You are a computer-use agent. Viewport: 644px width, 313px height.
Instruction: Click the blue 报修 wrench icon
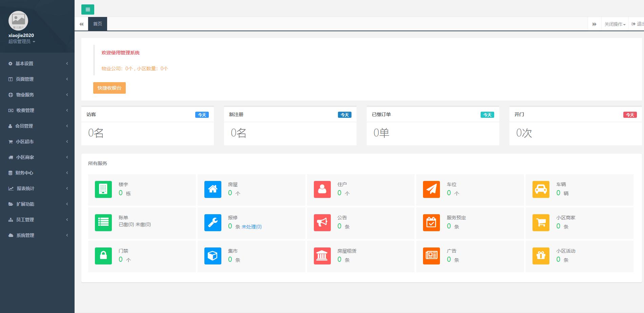[x=213, y=223]
